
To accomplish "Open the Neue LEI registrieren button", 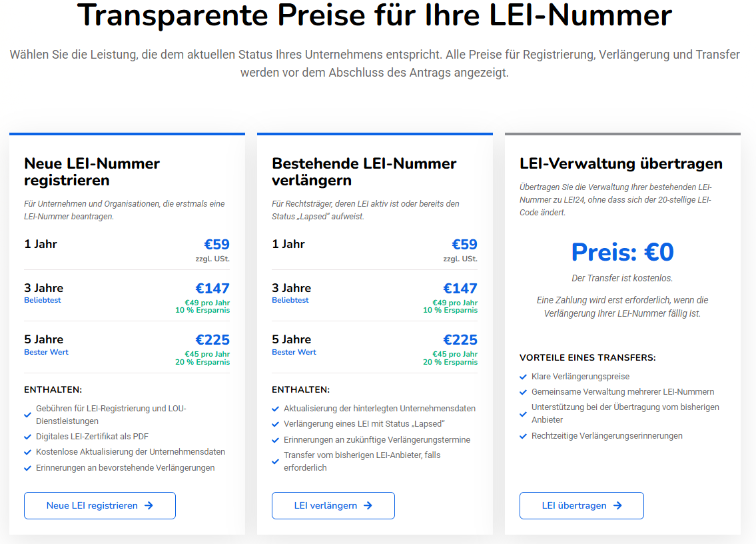I will [x=100, y=505].
